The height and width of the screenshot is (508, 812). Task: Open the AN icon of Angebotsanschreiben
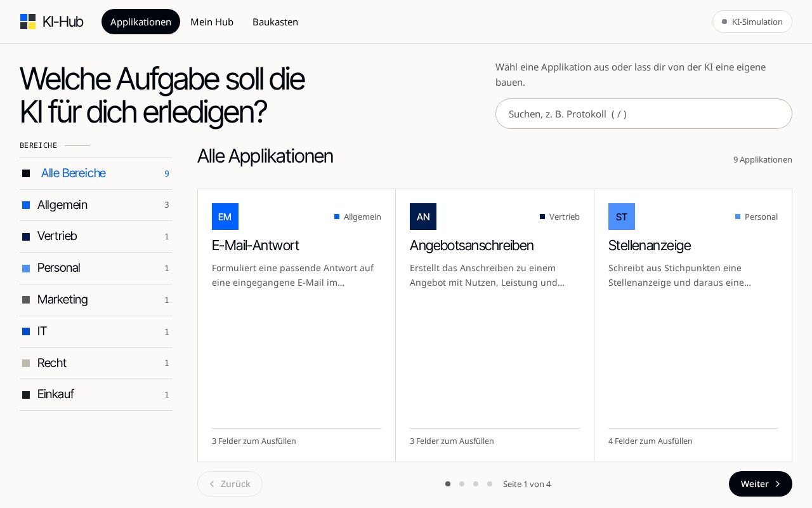423,217
